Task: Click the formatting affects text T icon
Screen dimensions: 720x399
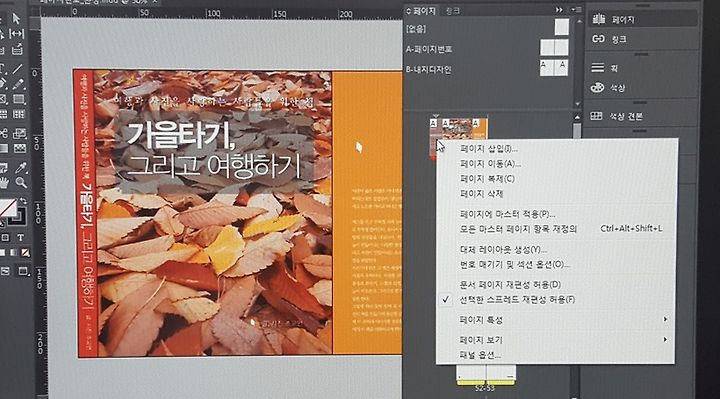Action: click(20, 237)
